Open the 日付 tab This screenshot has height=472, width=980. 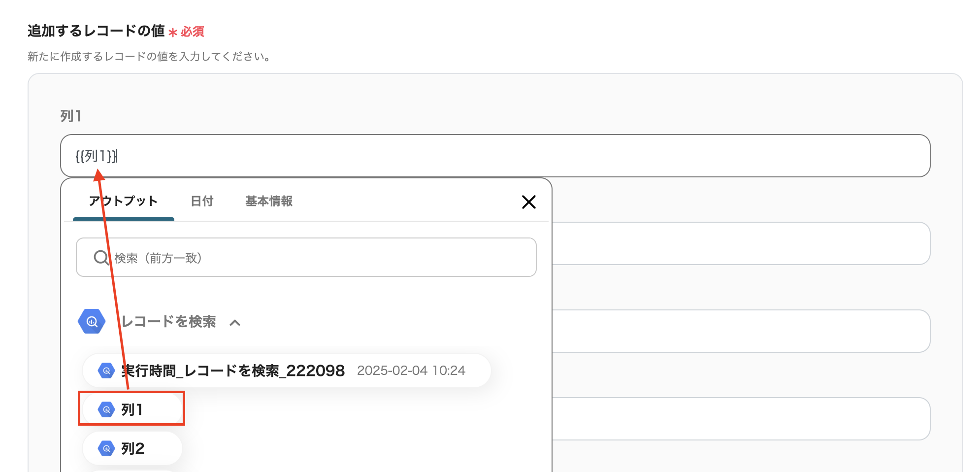[202, 201]
